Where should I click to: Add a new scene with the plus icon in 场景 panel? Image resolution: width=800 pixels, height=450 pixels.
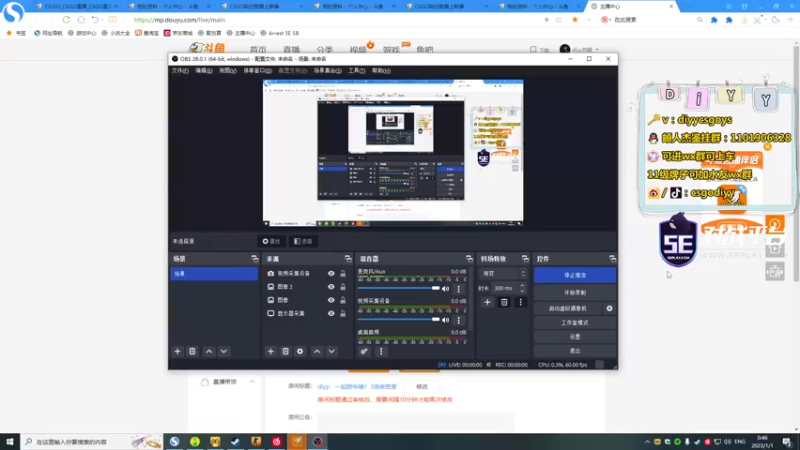tap(178, 351)
